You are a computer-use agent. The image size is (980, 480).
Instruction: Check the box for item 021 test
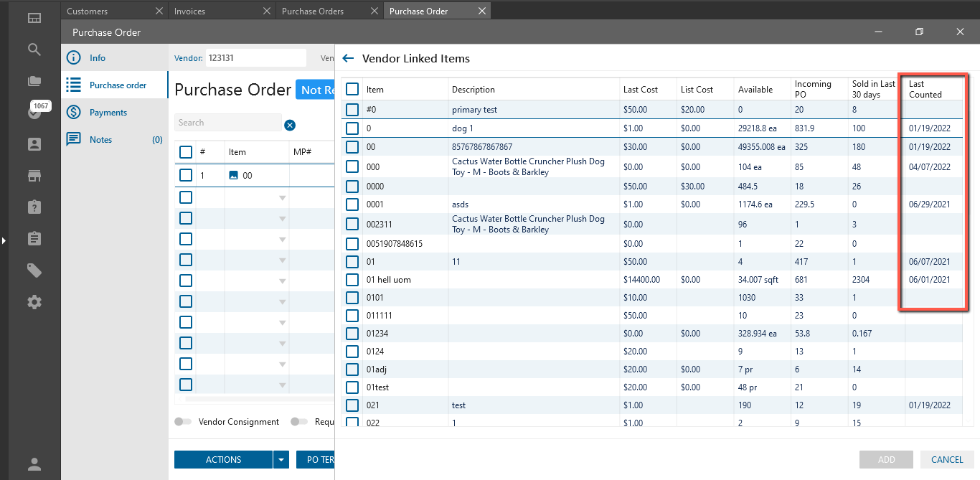tap(352, 405)
